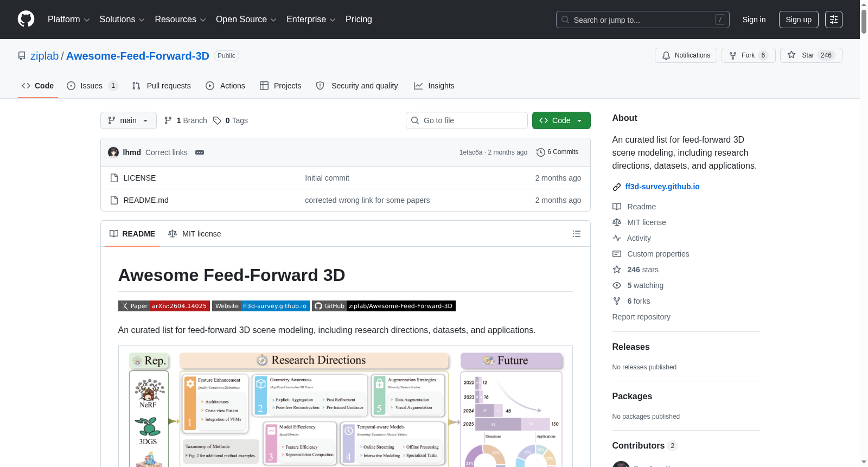Click the arXiv:2604.14025 paper badge
Screen dimensions: 868x467
164,306
